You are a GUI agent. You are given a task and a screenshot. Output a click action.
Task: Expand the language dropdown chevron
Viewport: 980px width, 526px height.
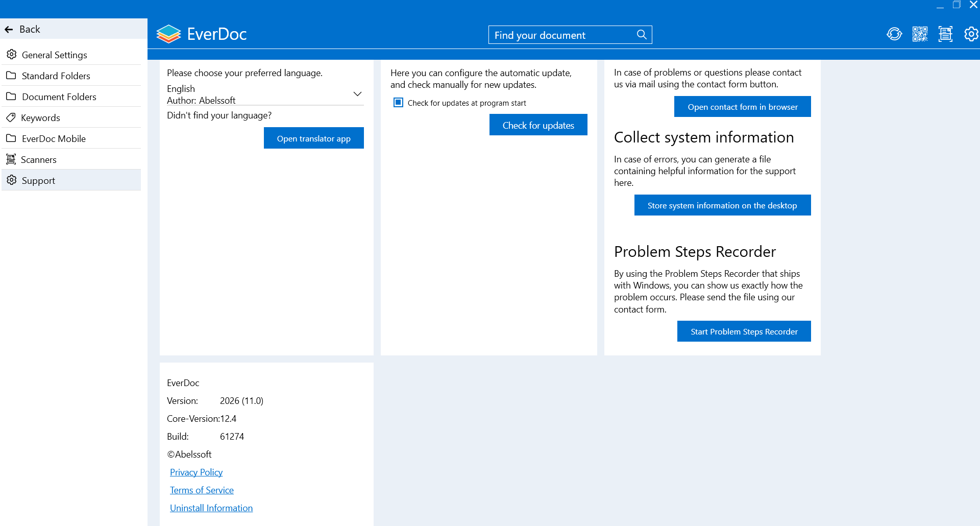click(x=357, y=94)
